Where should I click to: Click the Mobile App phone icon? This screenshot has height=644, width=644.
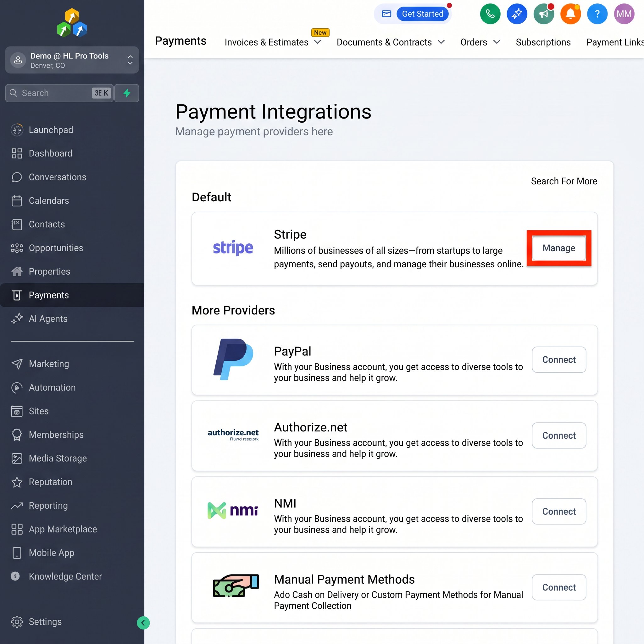(x=17, y=553)
